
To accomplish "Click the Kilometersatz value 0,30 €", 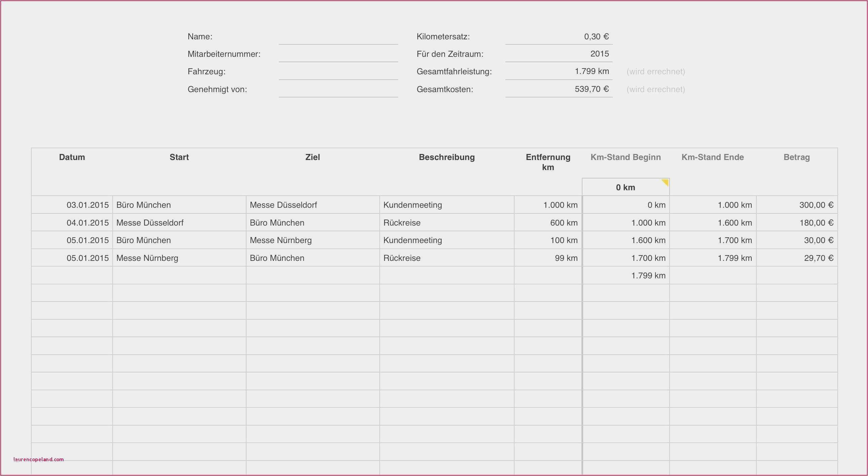I will pyautogui.click(x=596, y=36).
